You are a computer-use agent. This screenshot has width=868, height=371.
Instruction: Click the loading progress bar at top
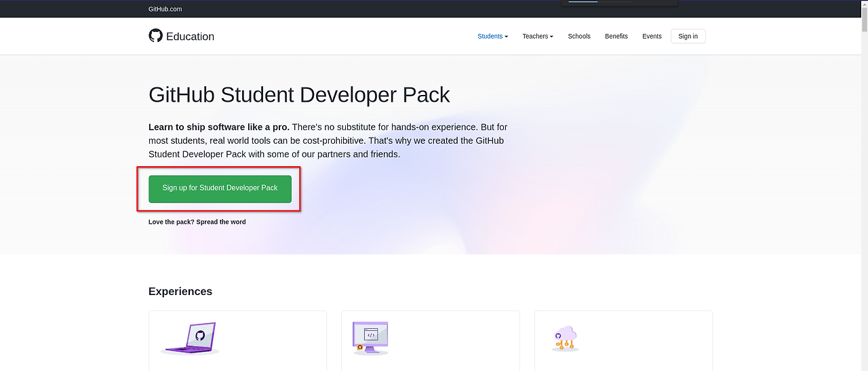tap(600, 2)
